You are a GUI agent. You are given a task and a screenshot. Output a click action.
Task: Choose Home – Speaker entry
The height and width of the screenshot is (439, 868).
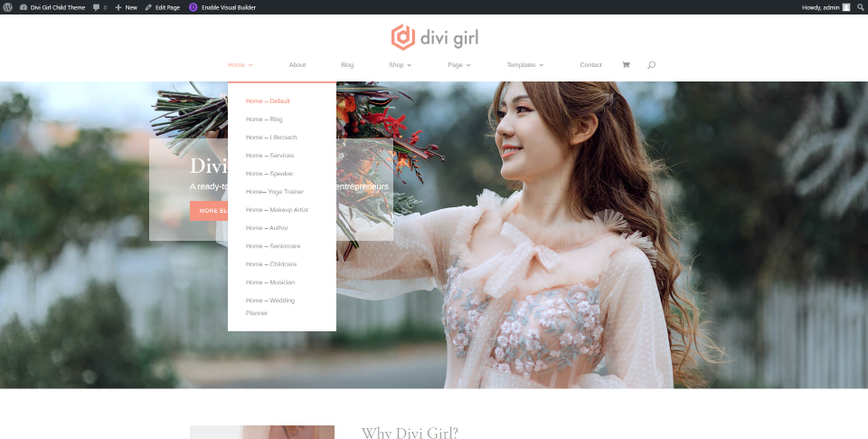point(269,174)
